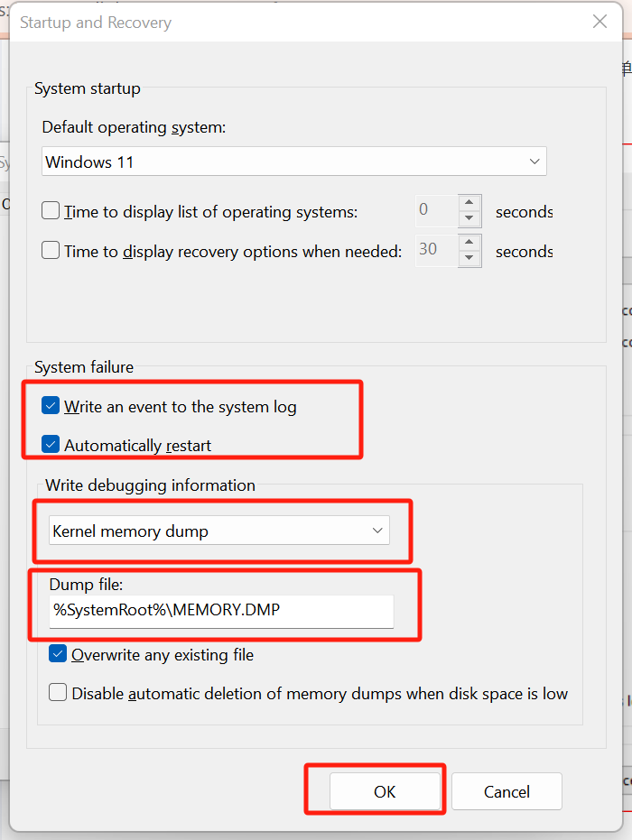The width and height of the screenshot is (632, 840).
Task: Decrease recovery options seconds with down arrow
Action: 469,259
